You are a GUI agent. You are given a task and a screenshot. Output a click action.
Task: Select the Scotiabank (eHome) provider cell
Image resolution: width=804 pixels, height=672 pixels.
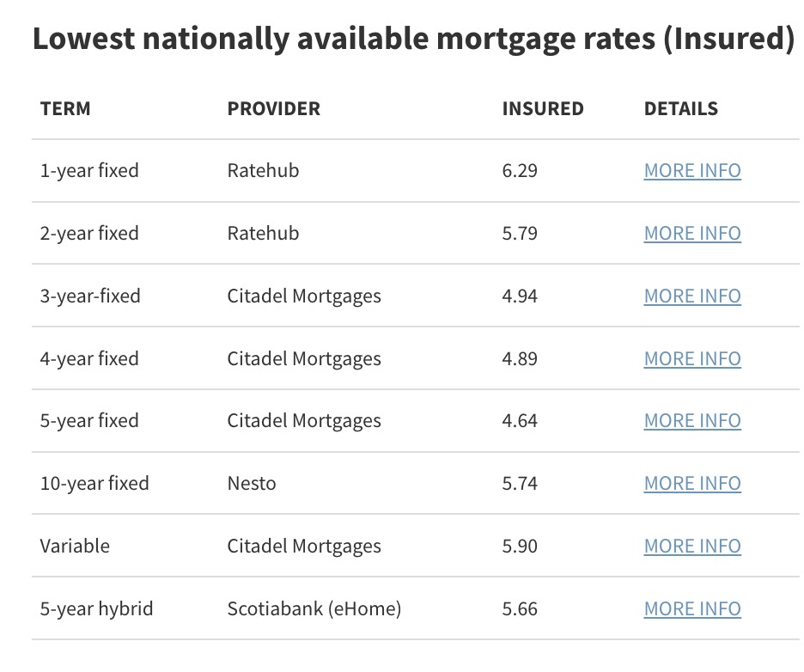[314, 609]
